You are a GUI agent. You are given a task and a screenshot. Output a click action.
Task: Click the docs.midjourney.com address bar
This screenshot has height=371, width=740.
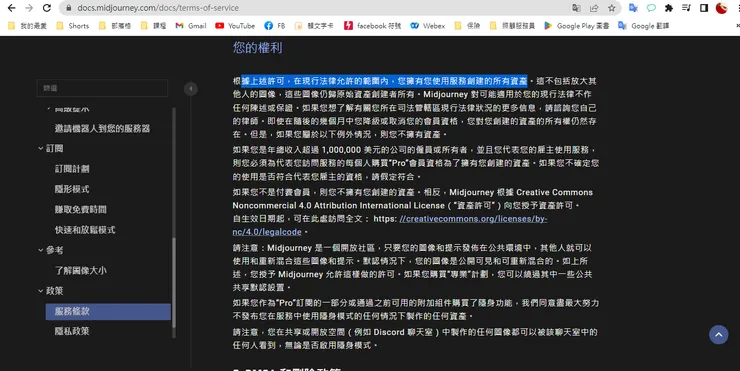click(340, 8)
